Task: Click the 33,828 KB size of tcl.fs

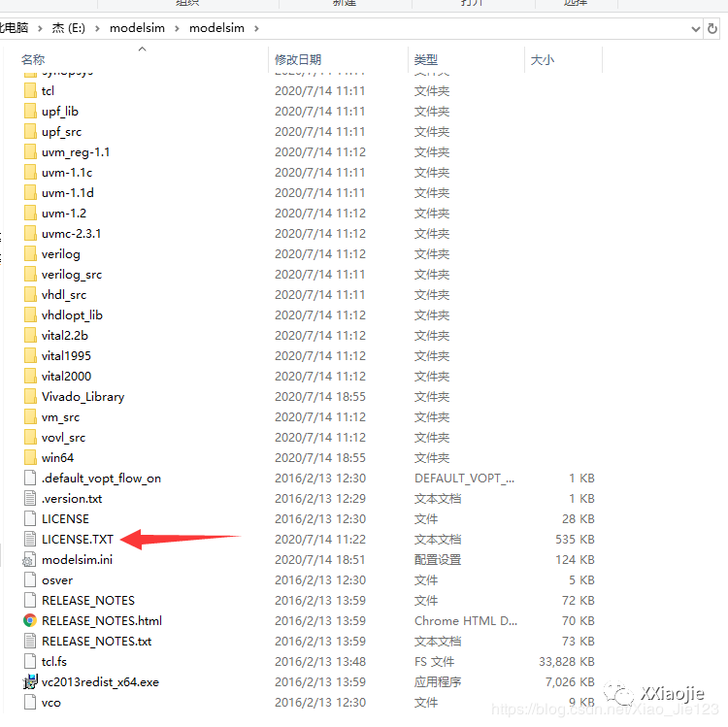Action: click(x=567, y=662)
